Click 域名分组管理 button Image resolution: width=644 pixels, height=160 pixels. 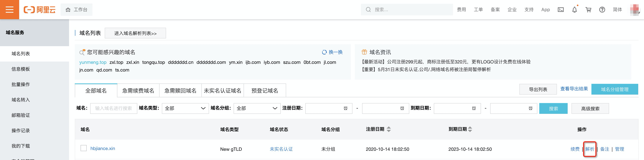pyautogui.click(x=615, y=89)
